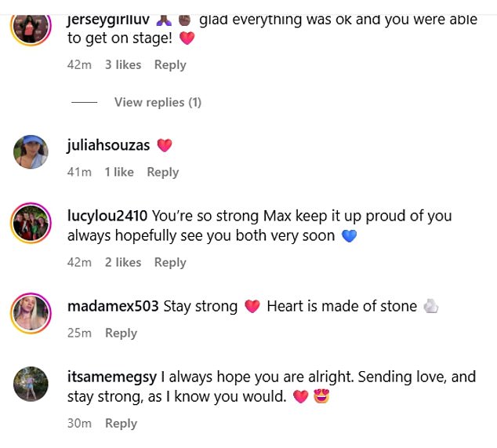View the 2 likes on lucylou2410's comment
Screen dimensions: 497x448
[123, 262]
